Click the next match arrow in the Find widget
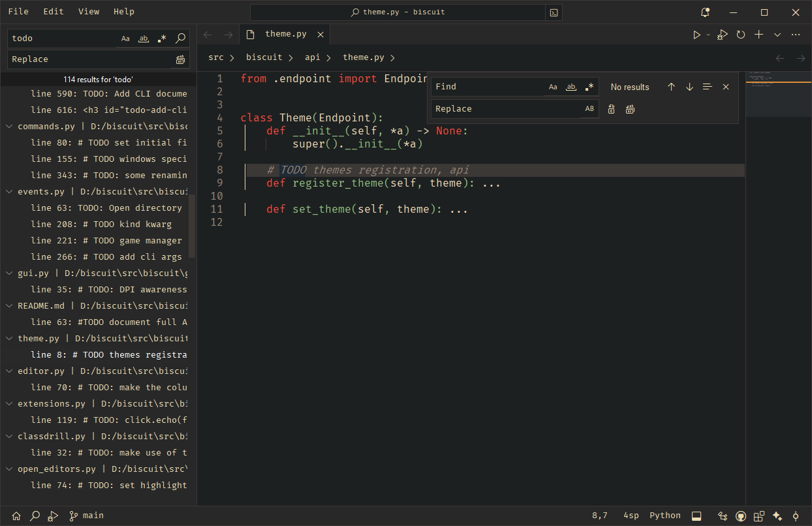Image resolution: width=812 pixels, height=526 pixels. (x=689, y=86)
